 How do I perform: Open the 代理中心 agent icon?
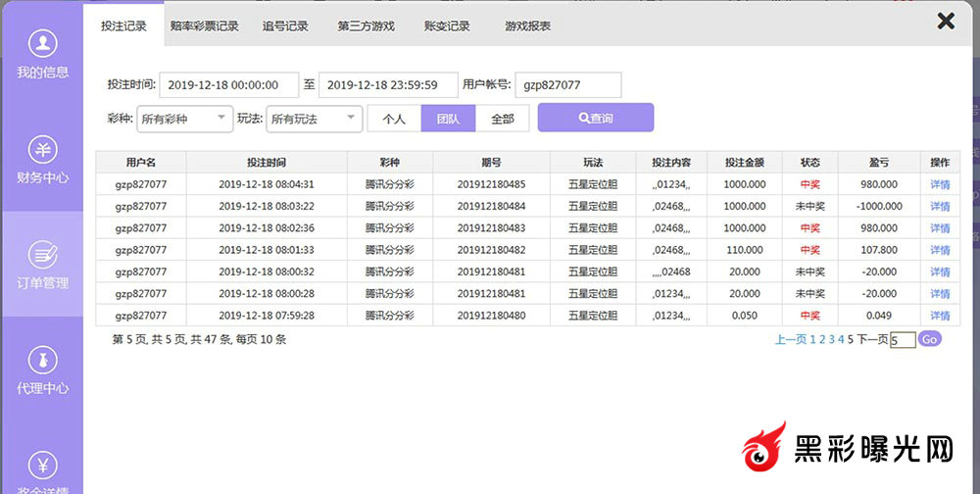point(42,360)
